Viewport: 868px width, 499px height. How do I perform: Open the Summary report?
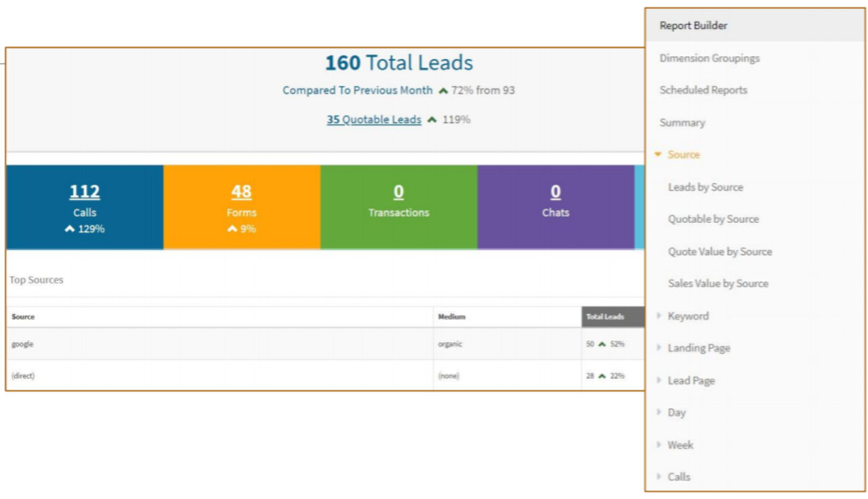682,123
